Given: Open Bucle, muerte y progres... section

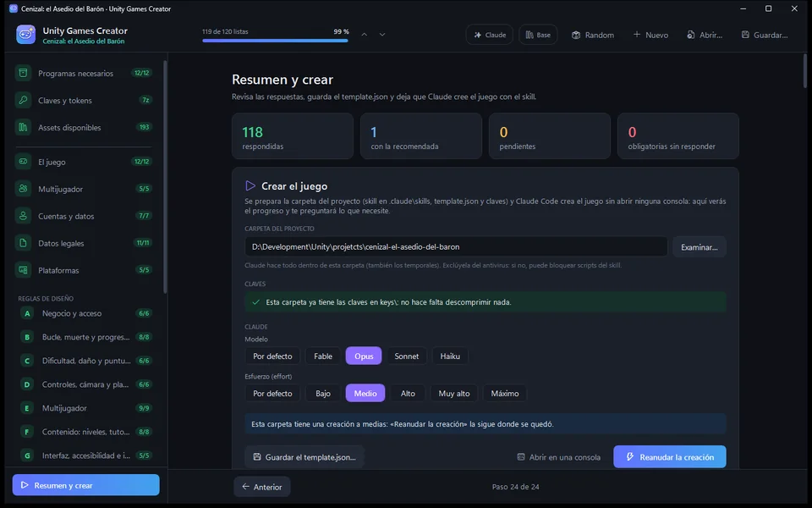Looking at the screenshot, I should click(86, 337).
